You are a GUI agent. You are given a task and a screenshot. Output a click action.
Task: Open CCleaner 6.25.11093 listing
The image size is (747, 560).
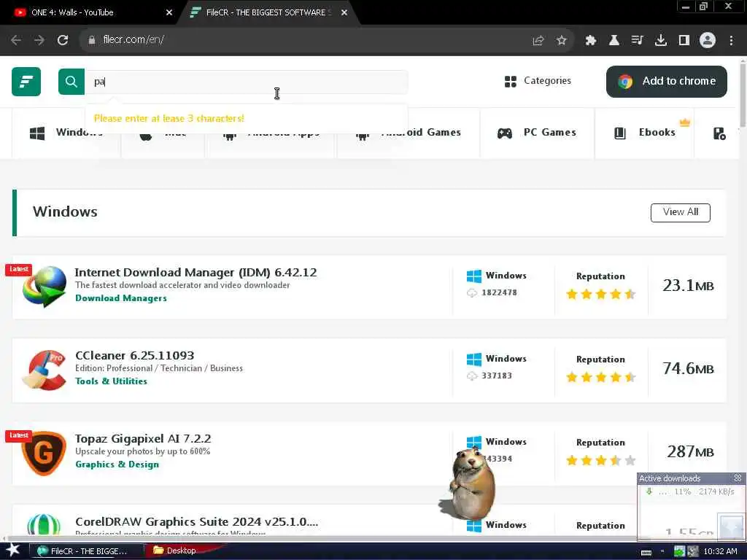[x=135, y=356]
